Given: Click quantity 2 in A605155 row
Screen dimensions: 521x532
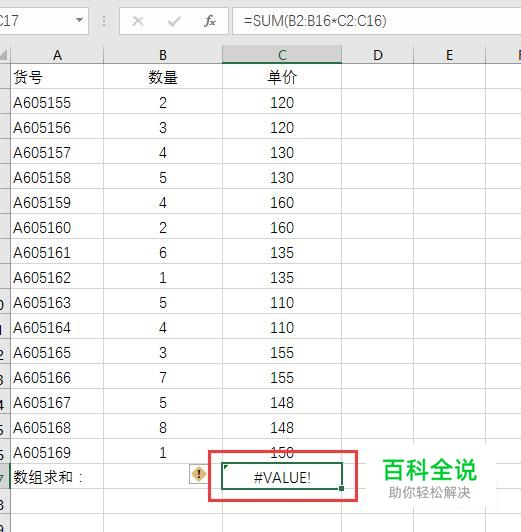Looking at the screenshot, I should coord(163,102).
